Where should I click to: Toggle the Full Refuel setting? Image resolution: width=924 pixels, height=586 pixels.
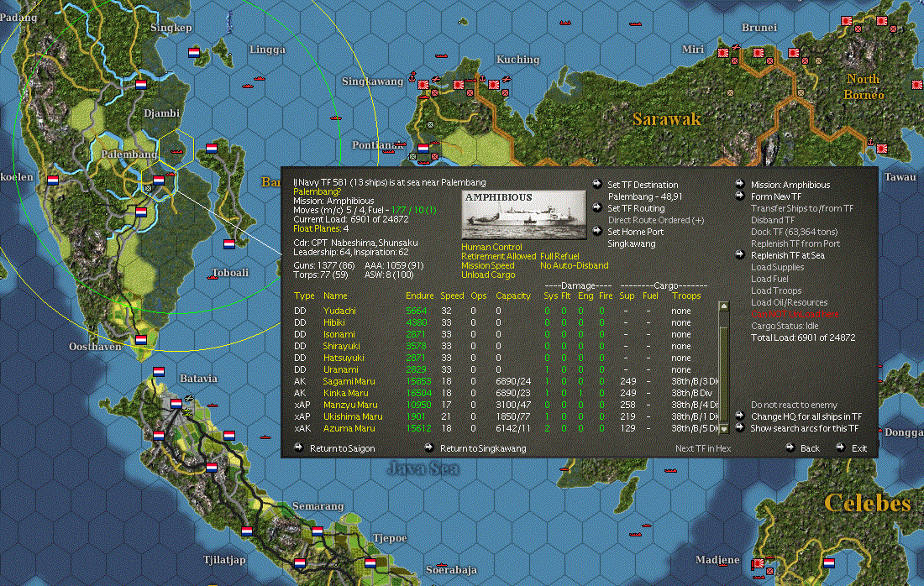tap(559, 256)
